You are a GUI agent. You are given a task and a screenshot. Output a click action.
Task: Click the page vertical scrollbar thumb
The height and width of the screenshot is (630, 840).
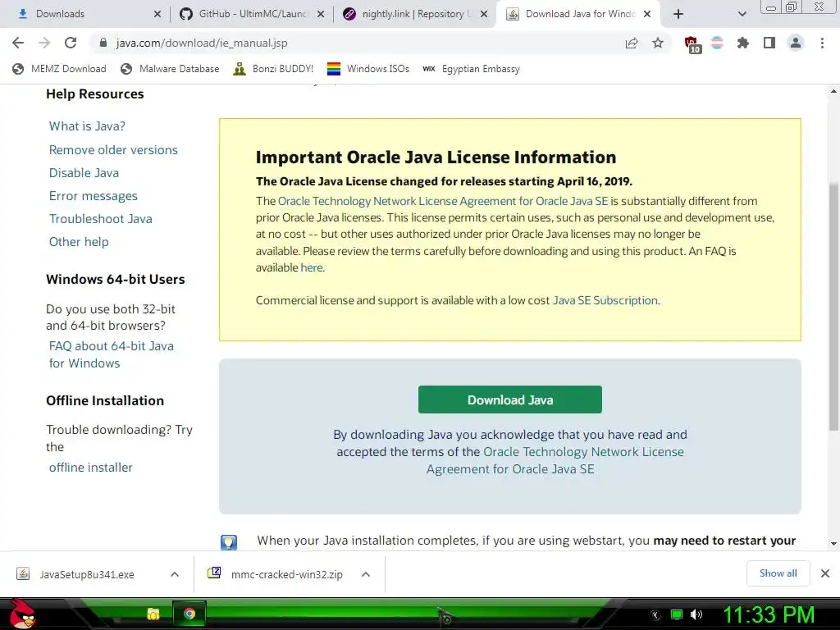[x=833, y=306]
